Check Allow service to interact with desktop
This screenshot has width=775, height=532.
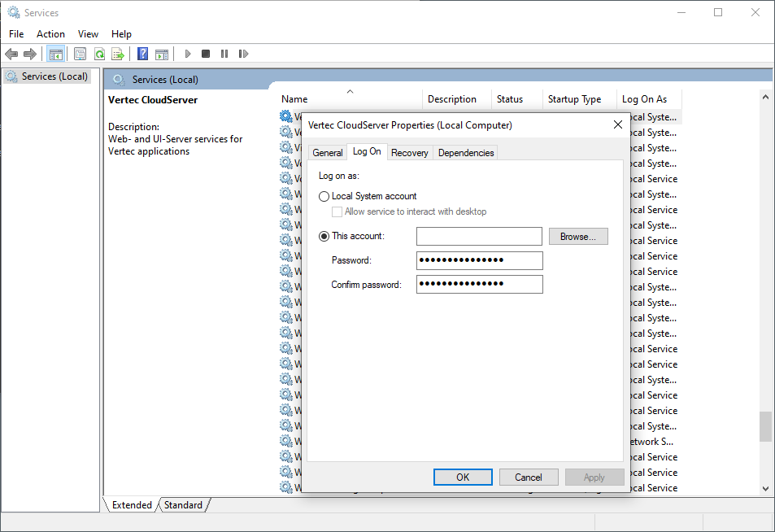(337, 211)
